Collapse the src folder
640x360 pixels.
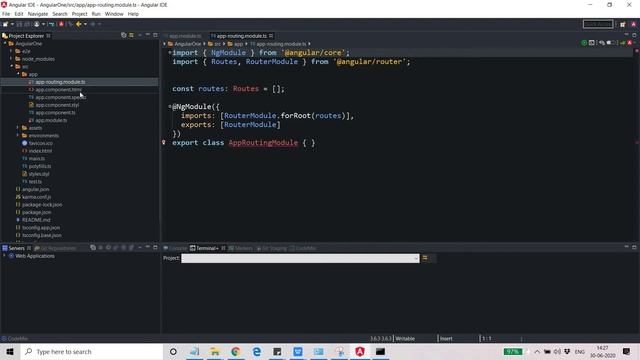point(11,67)
